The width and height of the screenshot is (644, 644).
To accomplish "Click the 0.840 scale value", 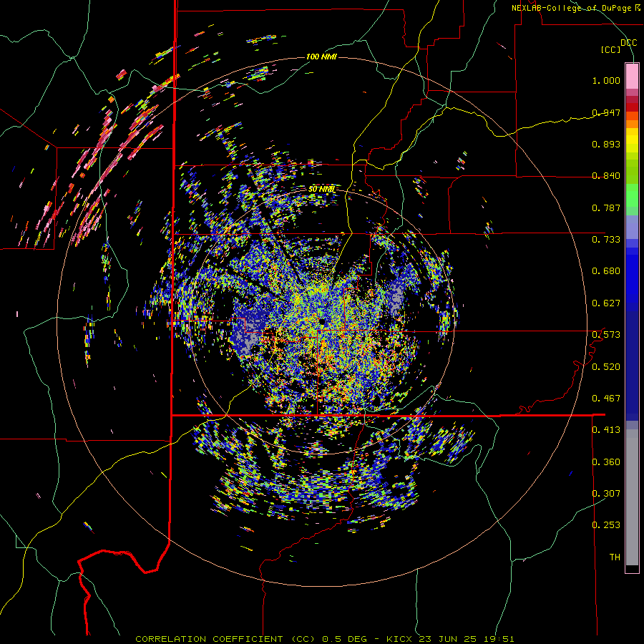I will coord(606,176).
